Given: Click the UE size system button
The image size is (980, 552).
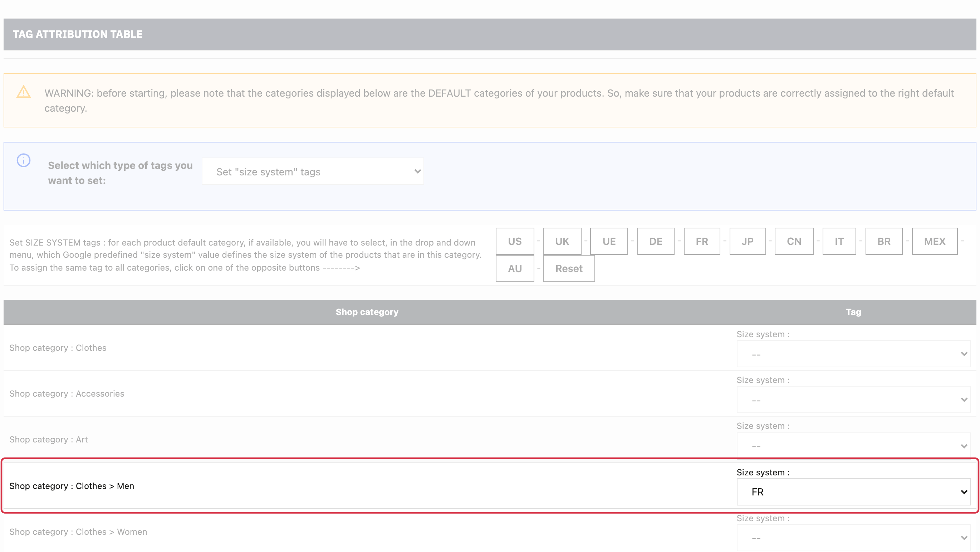Looking at the screenshot, I should coord(609,241).
